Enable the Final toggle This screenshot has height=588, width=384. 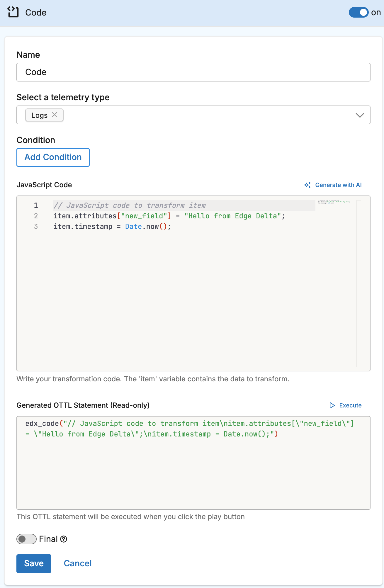coord(26,539)
